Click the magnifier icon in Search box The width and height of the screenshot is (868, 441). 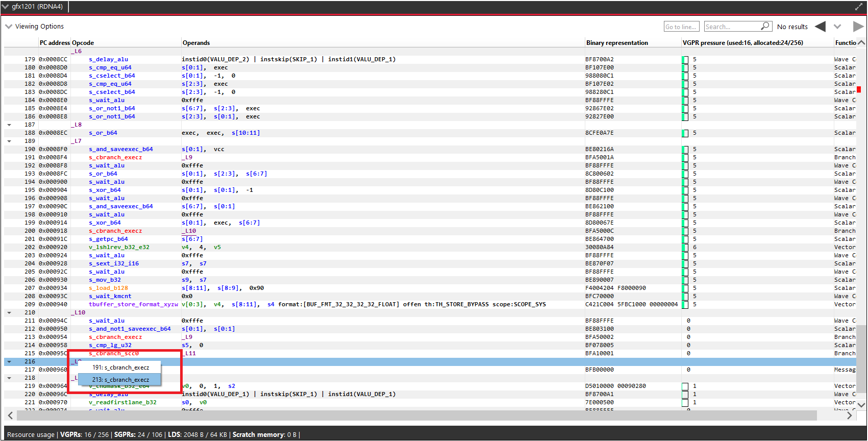[x=765, y=26]
